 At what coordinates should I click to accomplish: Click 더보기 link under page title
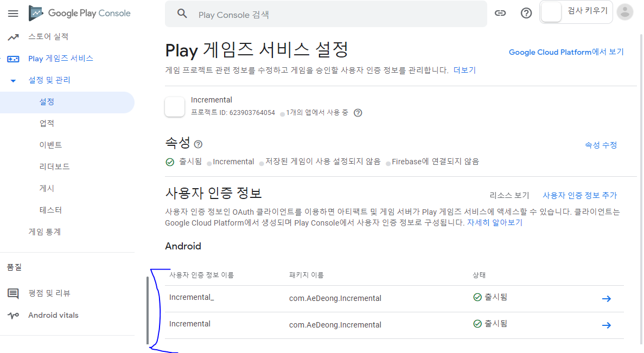coord(464,70)
